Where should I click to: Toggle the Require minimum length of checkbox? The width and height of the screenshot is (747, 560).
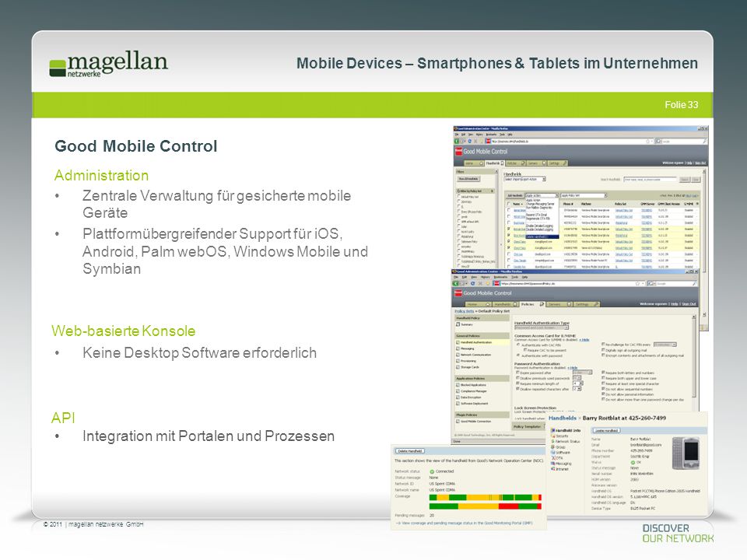tap(518, 383)
